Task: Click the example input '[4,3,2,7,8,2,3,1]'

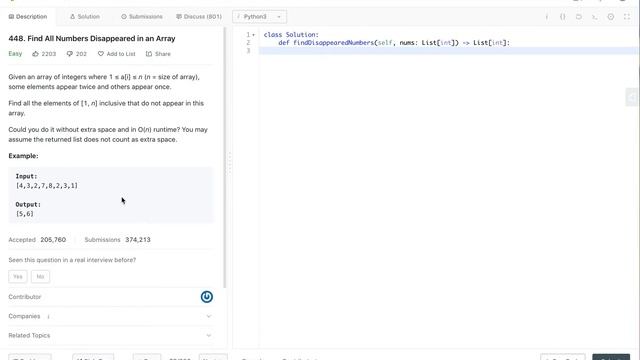Action: tap(47, 186)
